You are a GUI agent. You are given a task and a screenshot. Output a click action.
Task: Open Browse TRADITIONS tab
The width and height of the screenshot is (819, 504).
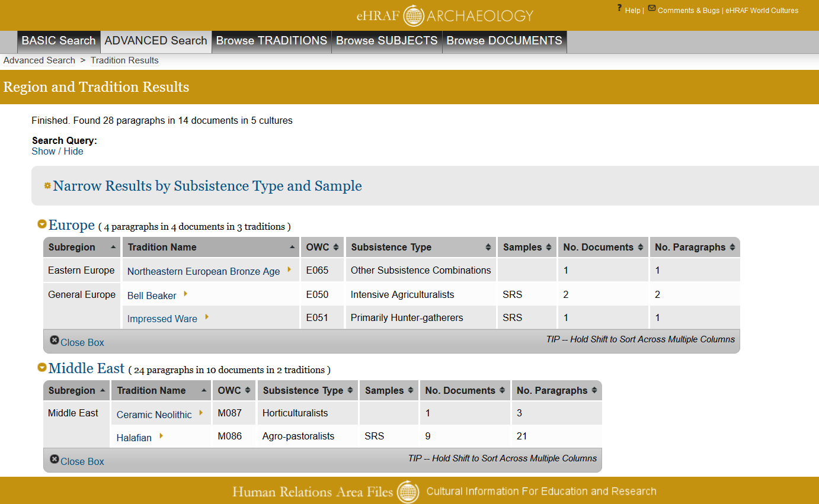[271, 41]
